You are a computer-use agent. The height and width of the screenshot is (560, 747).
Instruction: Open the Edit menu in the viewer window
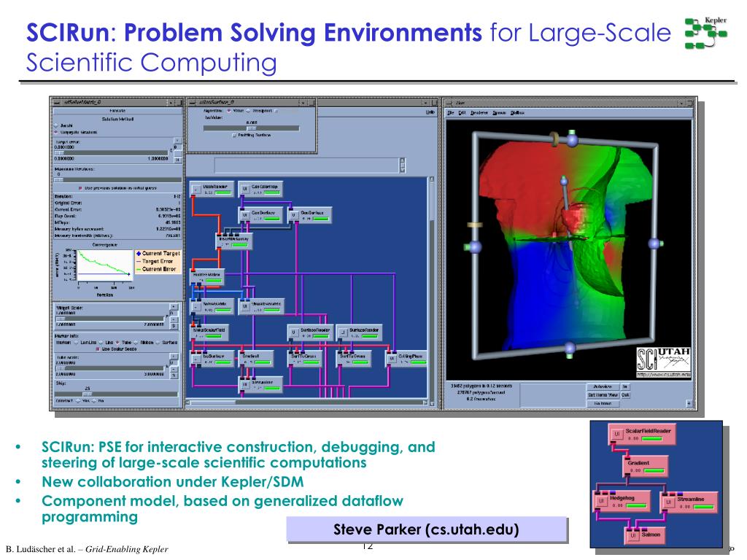pyautogui.click(x=462, y=113)
